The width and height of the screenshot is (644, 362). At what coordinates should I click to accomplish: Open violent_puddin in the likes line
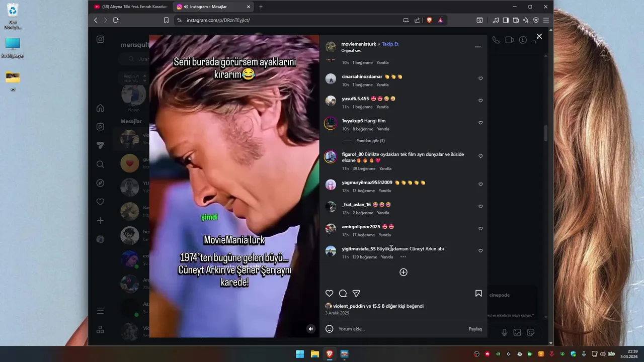pyautogui.click(x=349, y=306)
